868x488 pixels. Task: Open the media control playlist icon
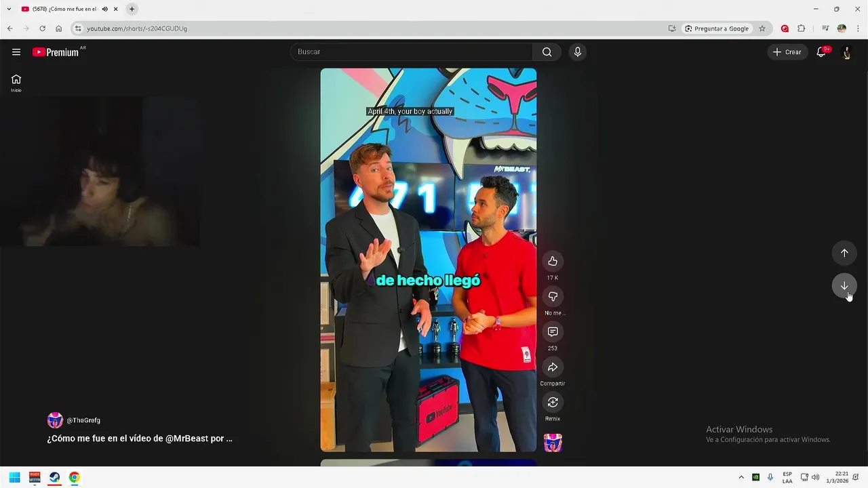[825, 28]
